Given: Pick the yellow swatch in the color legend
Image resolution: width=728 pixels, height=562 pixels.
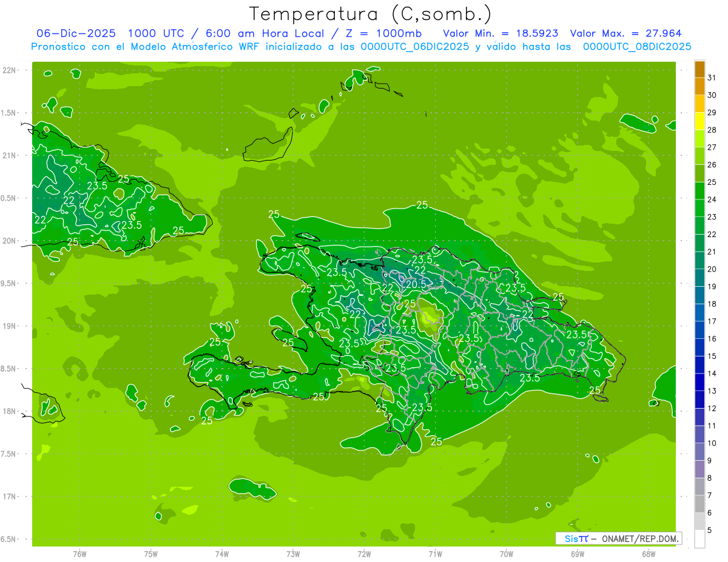Looking at the screenshot, I should click(699, 121).
